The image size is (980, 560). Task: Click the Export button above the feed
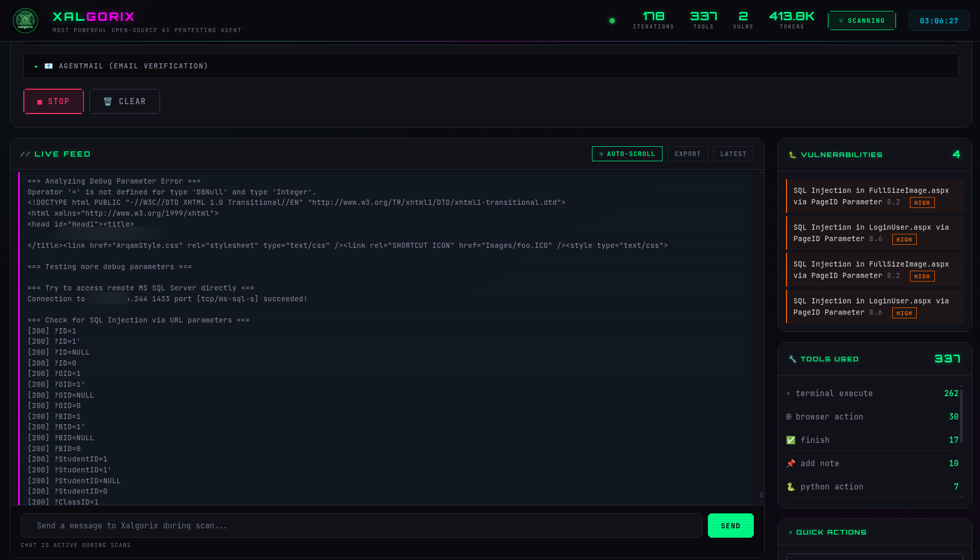click(687, 153)
